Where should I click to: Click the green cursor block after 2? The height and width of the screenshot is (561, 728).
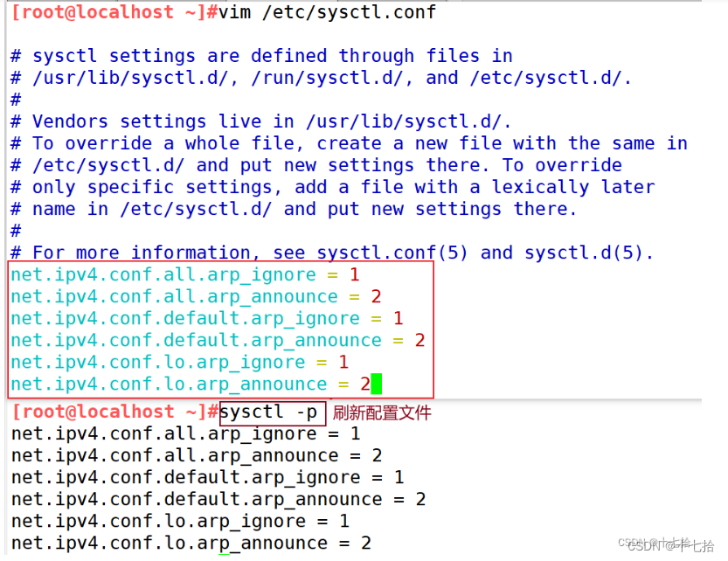click(377, 384)
